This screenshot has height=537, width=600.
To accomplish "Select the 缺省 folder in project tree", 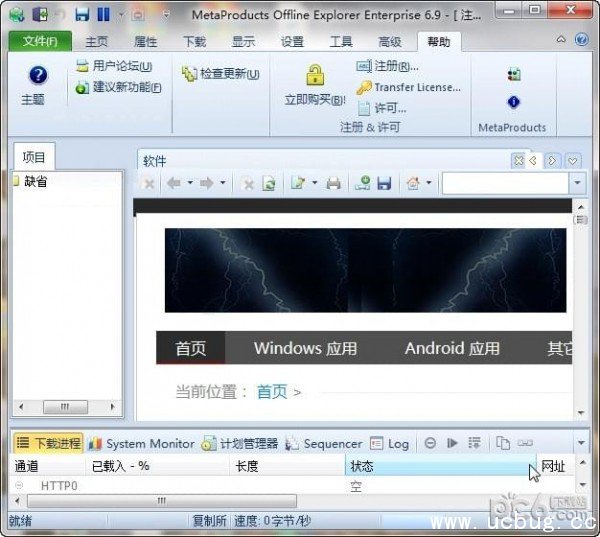I will [x=35, y=181].
